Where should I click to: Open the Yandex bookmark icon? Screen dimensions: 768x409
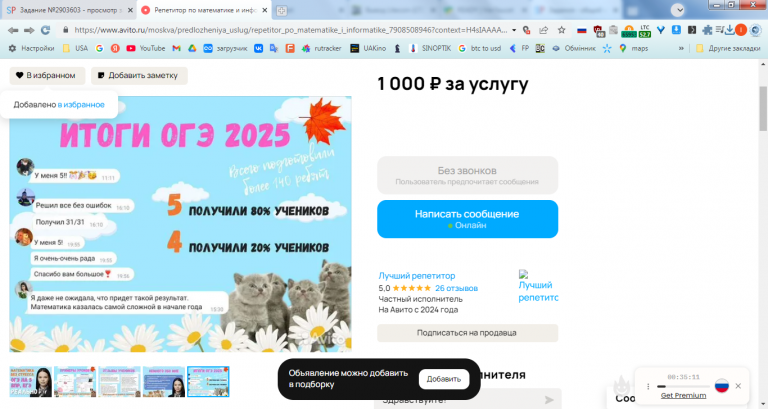(x=115, y=48)
